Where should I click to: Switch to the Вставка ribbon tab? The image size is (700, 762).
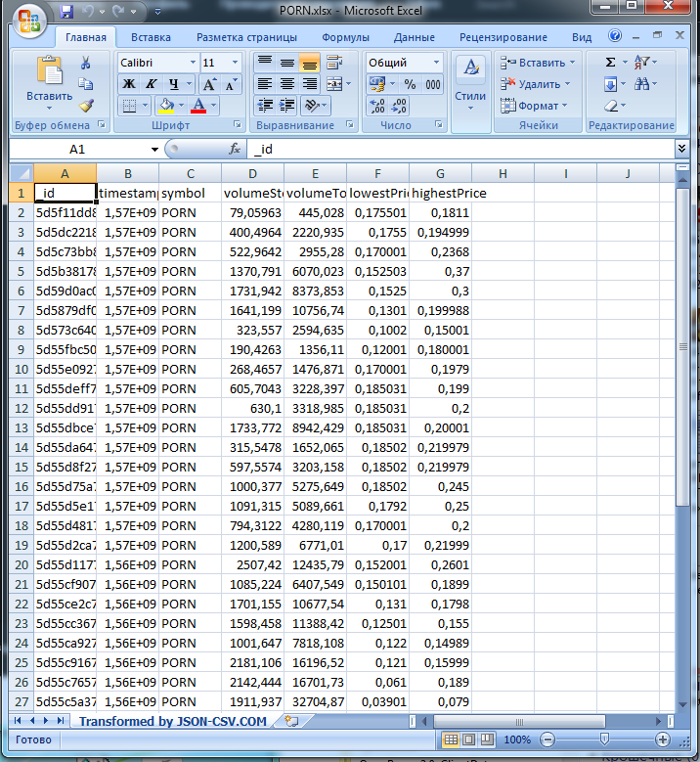(151, 37)
